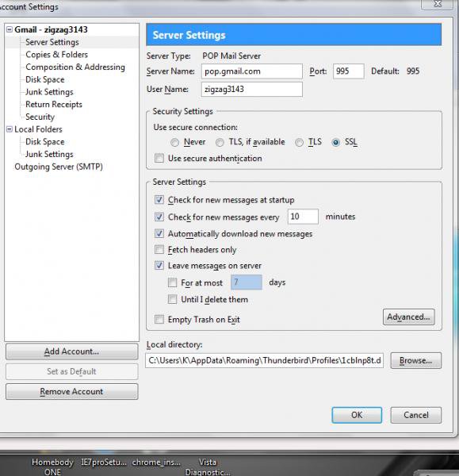
Task: Select the Never secure connection option
Action: pyautogui.click(x=174, y=142)
